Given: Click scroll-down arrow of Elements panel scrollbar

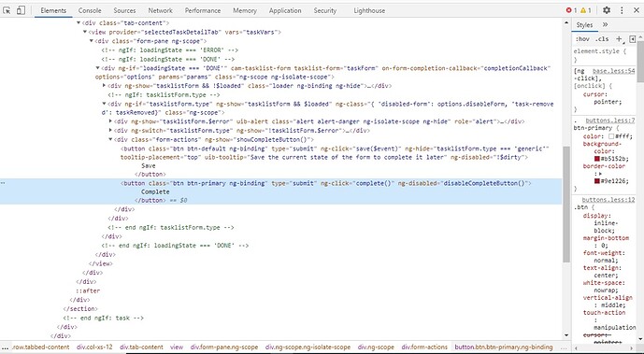Looking at the screenshot, I should 566,335.
